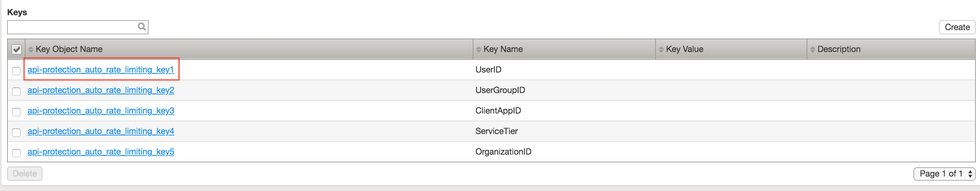980x191 pixels.
Task: Focus the Keys search input field
Action: point(72,27)
